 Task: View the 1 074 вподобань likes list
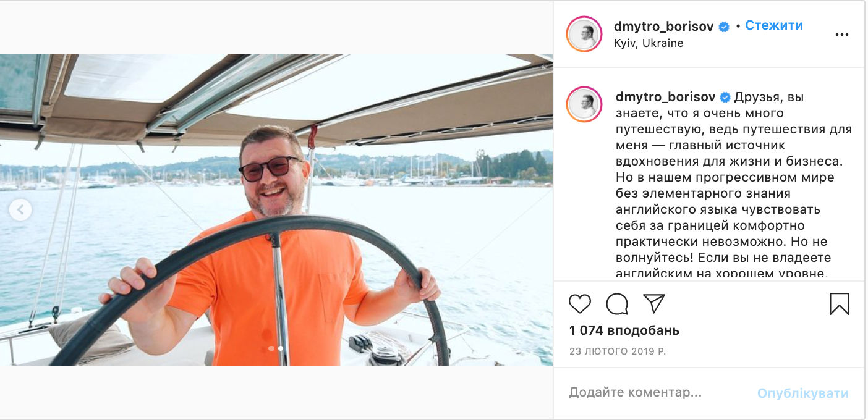click(624, 330)
